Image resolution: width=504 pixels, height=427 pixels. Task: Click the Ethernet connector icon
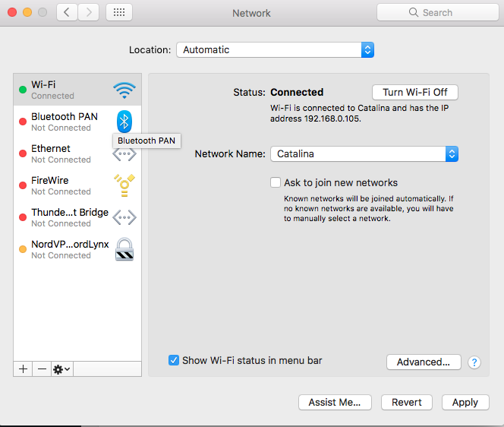tap(124, 154)
